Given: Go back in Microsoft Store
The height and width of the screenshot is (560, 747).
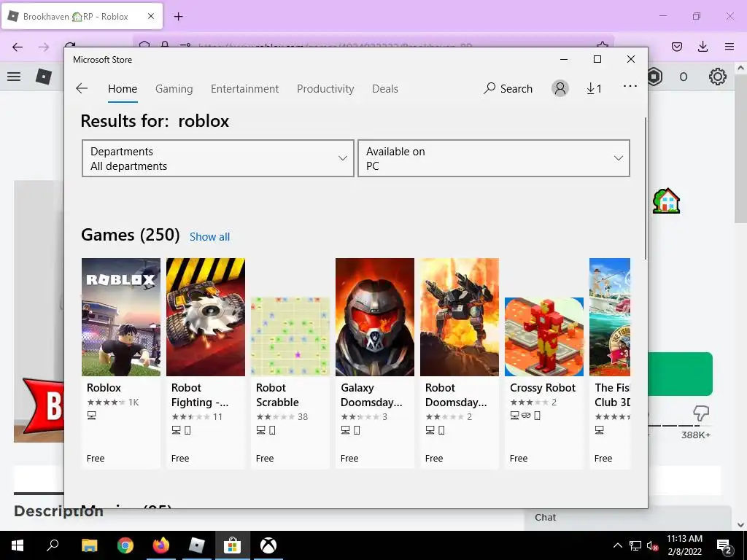Looking at the screenshot, I should (x=82, y=88).
